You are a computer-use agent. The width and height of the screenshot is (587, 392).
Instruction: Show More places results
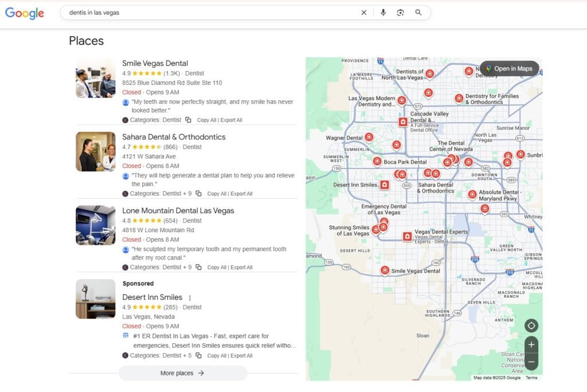182,373
